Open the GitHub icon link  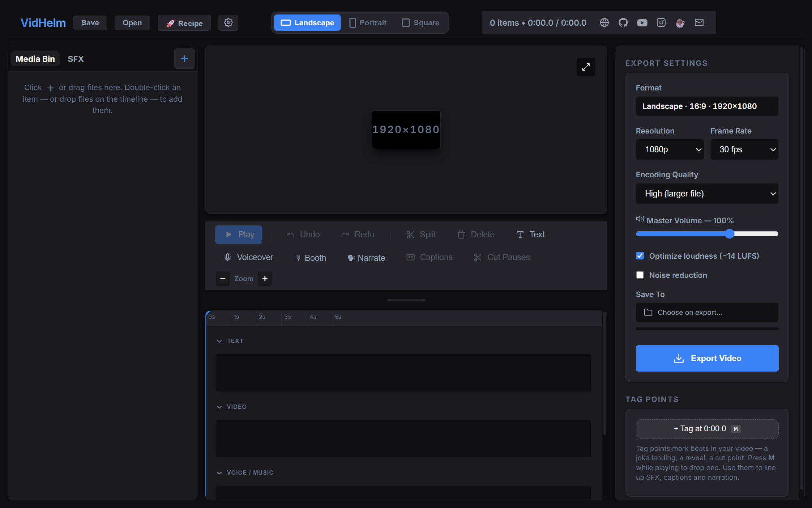[623, 23]
